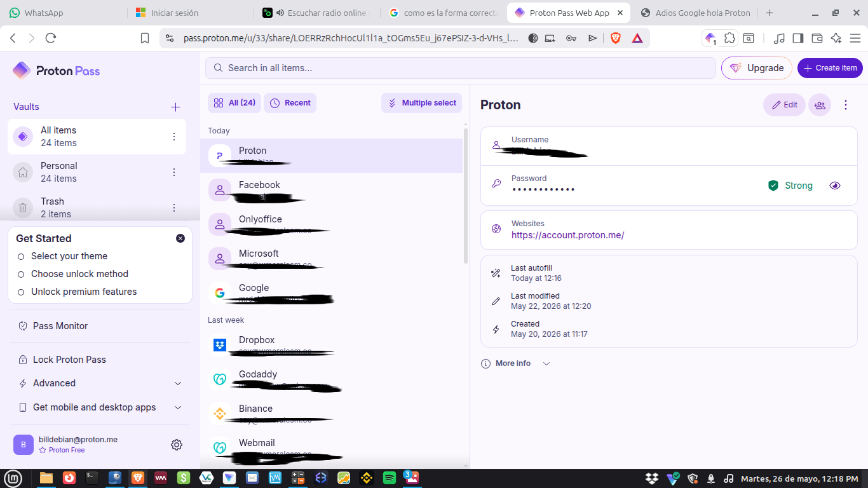Open the account.proton.me website link
868x488 pixels.
[567, 235]
